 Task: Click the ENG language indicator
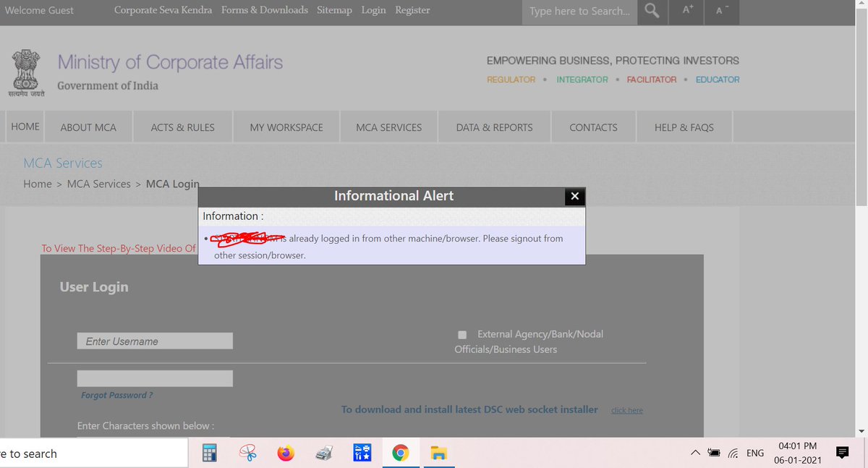[755, 454]
